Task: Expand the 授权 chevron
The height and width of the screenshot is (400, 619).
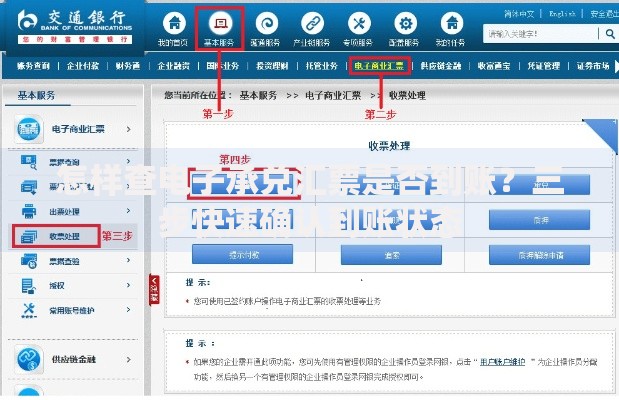Action: point(129,285)
